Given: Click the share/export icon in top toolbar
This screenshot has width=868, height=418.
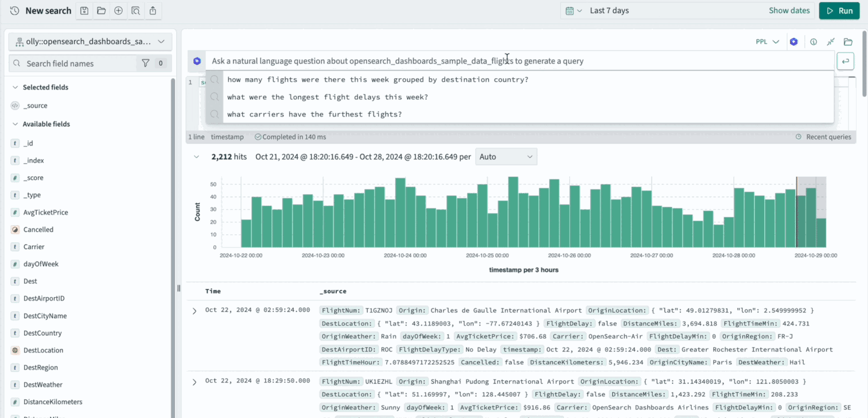Looking at the screenshot, I should [x=153, y=11].
